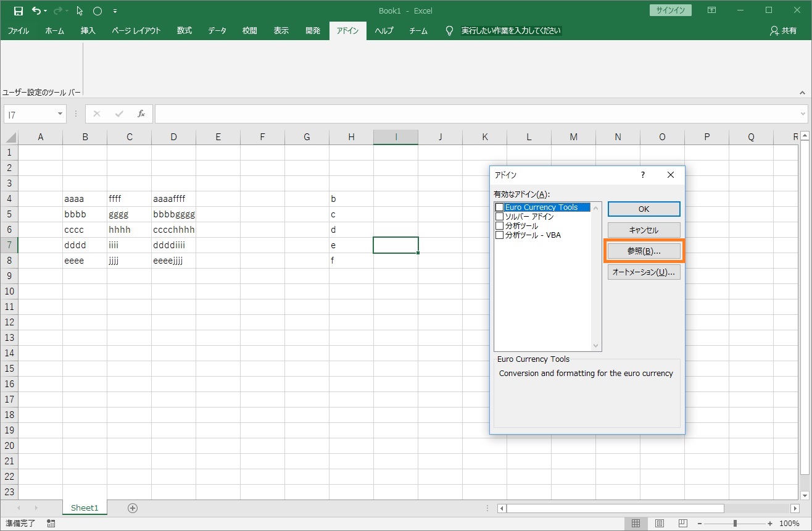The width and height of the screenshot is (812, 531).
Task: Open Customize Quick Access Toolbar dropdown
Action: [x=115, y=11]
